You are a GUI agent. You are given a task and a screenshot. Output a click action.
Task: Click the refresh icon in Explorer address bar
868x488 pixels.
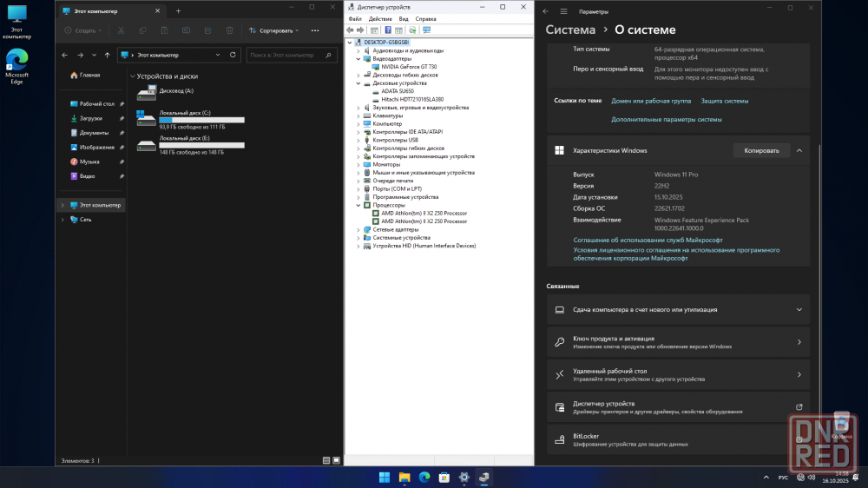(x=233, y=55)
